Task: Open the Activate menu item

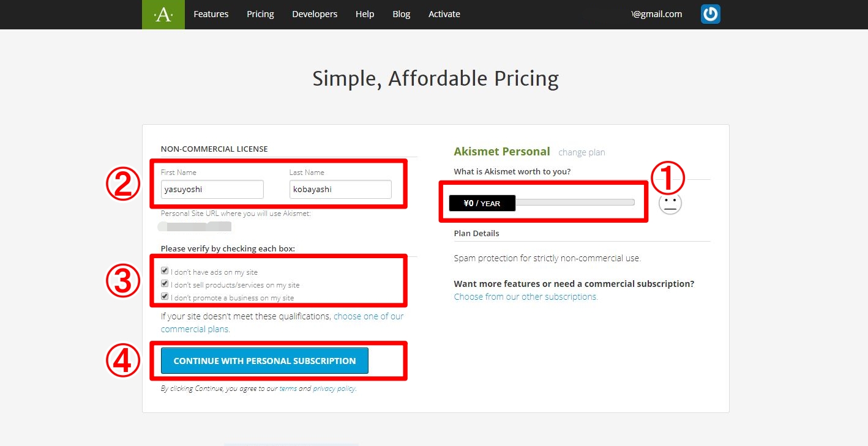Action: click(444, 14)
